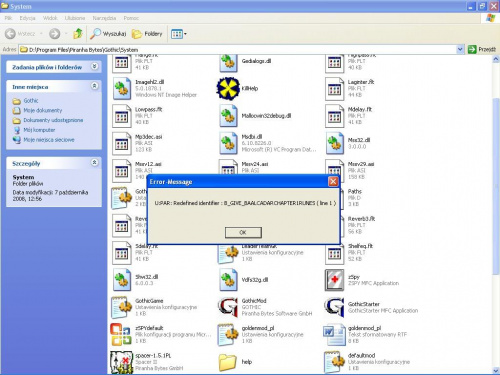This screenshot has width=500, height=375.
Task: Open Mój komputer link
Action: pos(39,130)
